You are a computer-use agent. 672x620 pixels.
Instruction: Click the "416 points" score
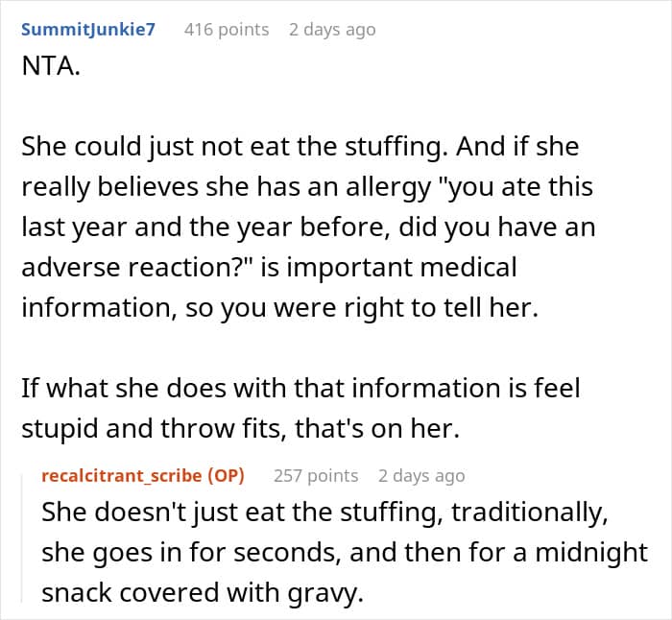click(227, 30)
